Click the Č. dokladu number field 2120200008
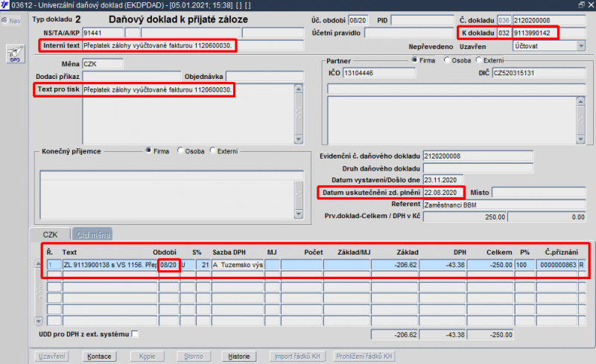Viewport: 596px width, 364px height. (x=549, y=20)
